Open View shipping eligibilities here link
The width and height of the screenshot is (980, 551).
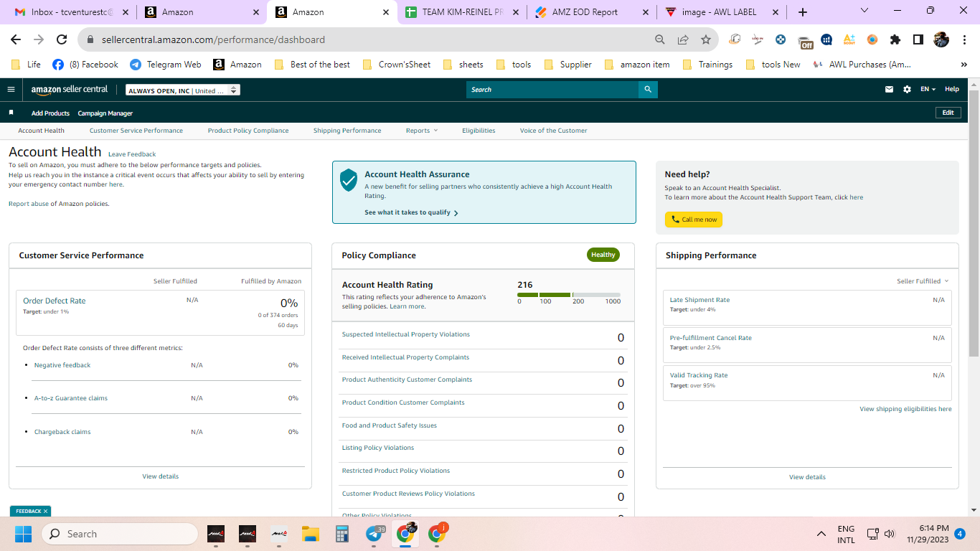[905, 409]
